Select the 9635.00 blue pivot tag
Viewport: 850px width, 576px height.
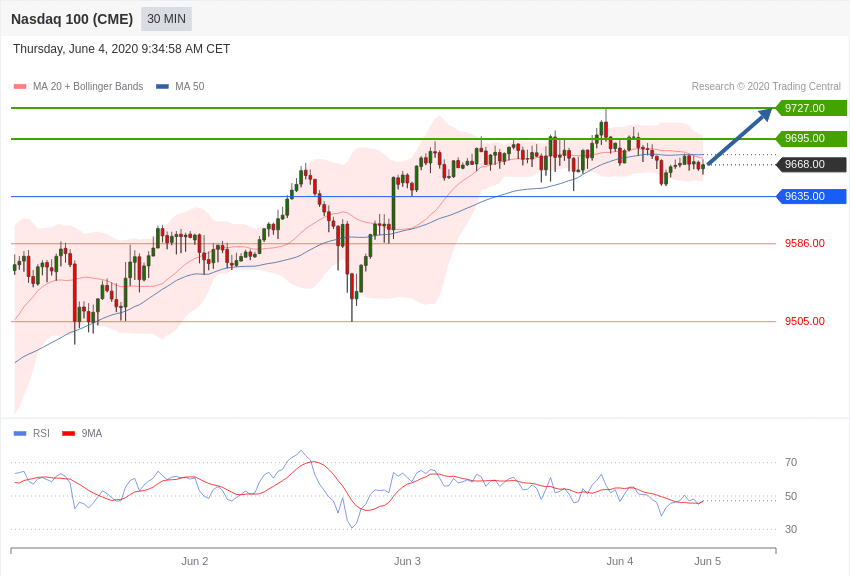tap(811, 196)
